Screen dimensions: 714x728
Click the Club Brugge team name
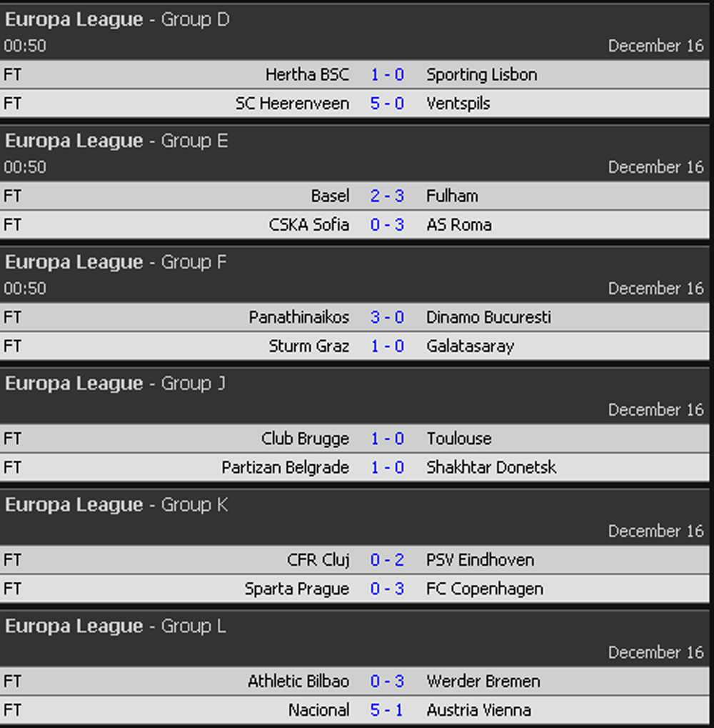tap(305, 439)
